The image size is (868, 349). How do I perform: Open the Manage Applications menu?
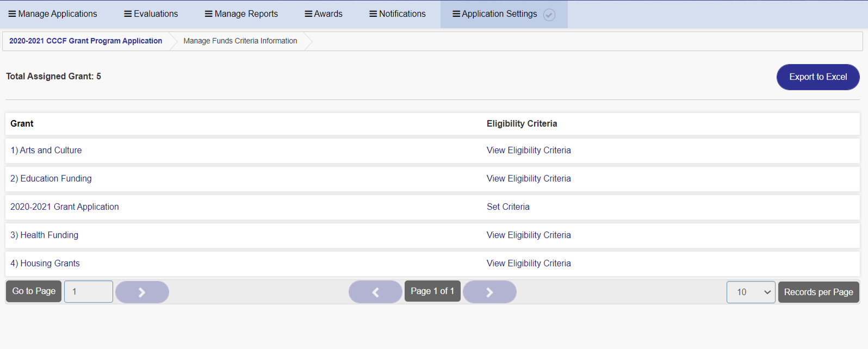click(53, 14)
